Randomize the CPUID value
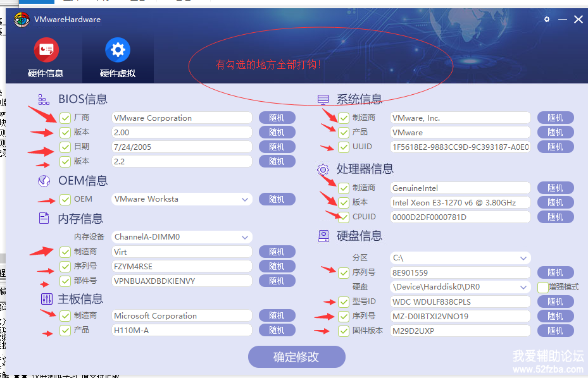Image resolution: width=588 pixels, height=378 pixels. [x=555, y=217]
